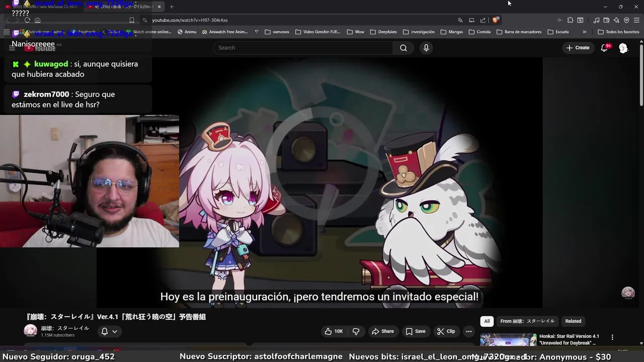This screenshot has width=644, height=362.
Task: Open Brave Shields lion icon
Action: pos(496,20)
